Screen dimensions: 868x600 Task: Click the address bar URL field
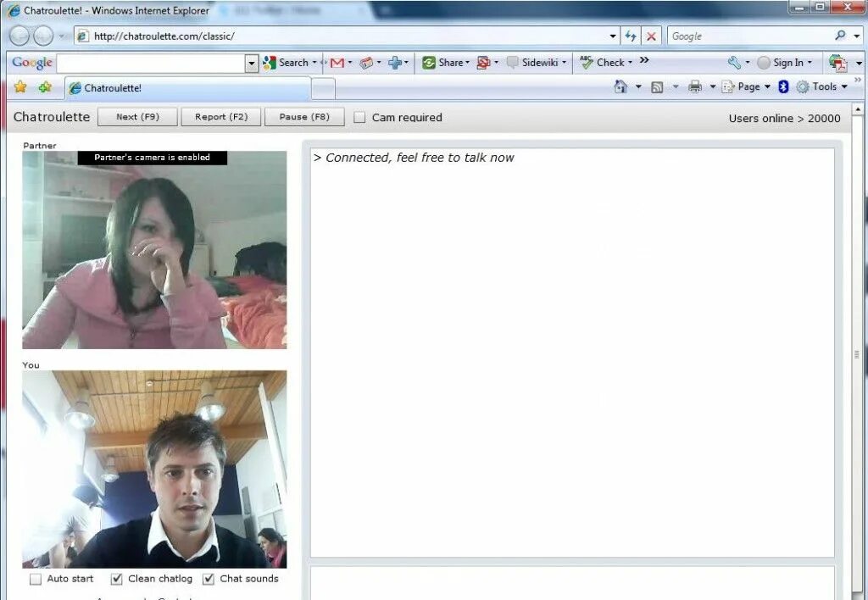click(348, 36)
